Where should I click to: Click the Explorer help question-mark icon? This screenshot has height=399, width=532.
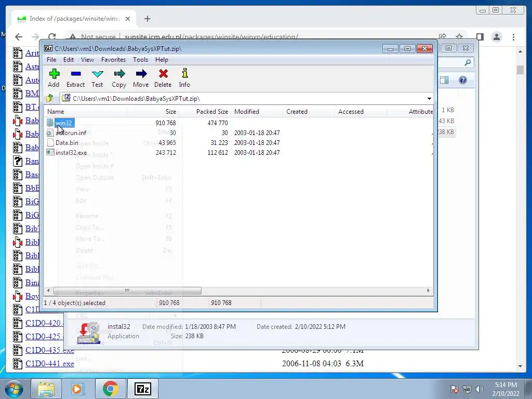tap(463, 80)
